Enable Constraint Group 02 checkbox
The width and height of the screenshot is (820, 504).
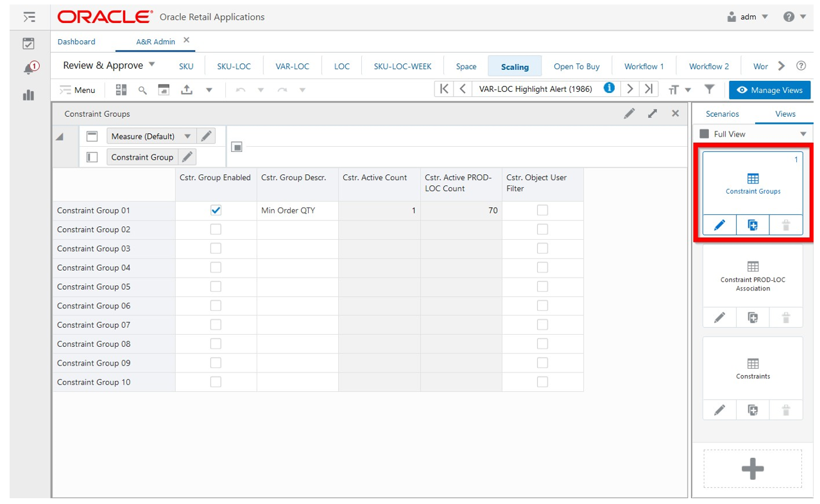coord(216,229)
